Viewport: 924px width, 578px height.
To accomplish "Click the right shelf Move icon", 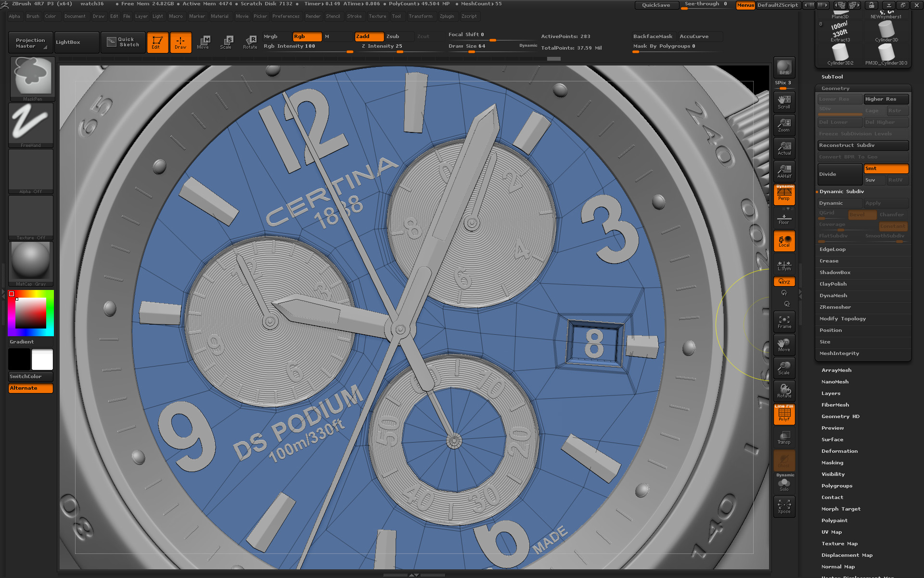I will point(784,344).
